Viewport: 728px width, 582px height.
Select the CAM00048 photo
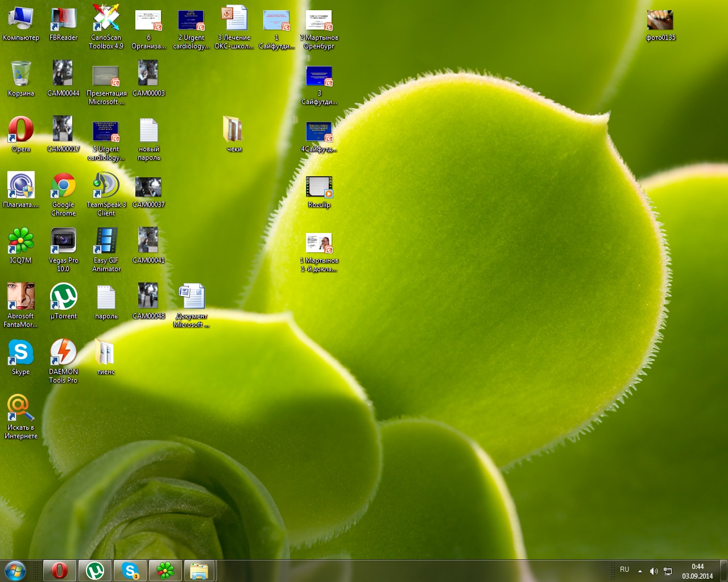point(148,301)
